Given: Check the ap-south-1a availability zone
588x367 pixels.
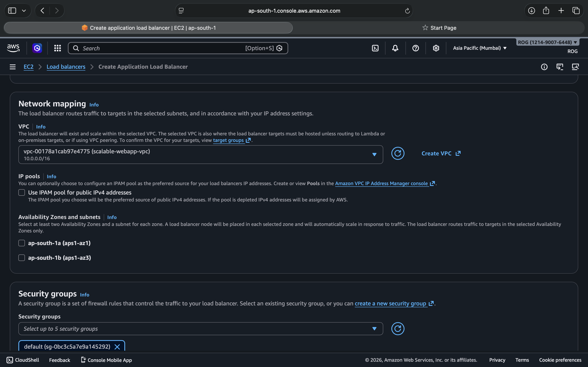Looking at the screenshot, I should pos(22,243).
